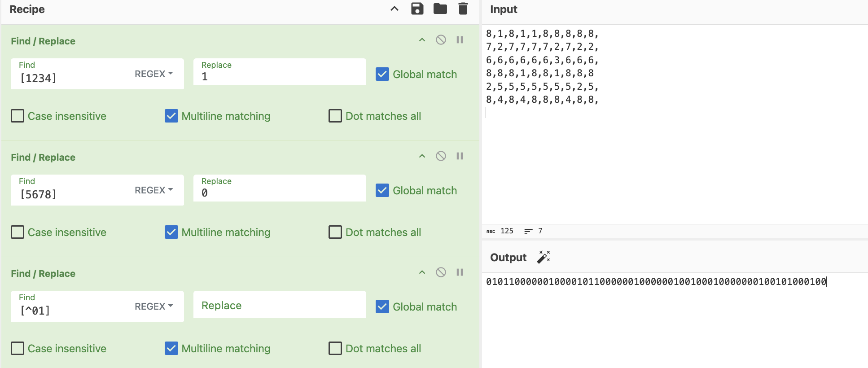
Task: Open the REGEX dropdown of the [^01] find
Action: (x=153, y=307)
